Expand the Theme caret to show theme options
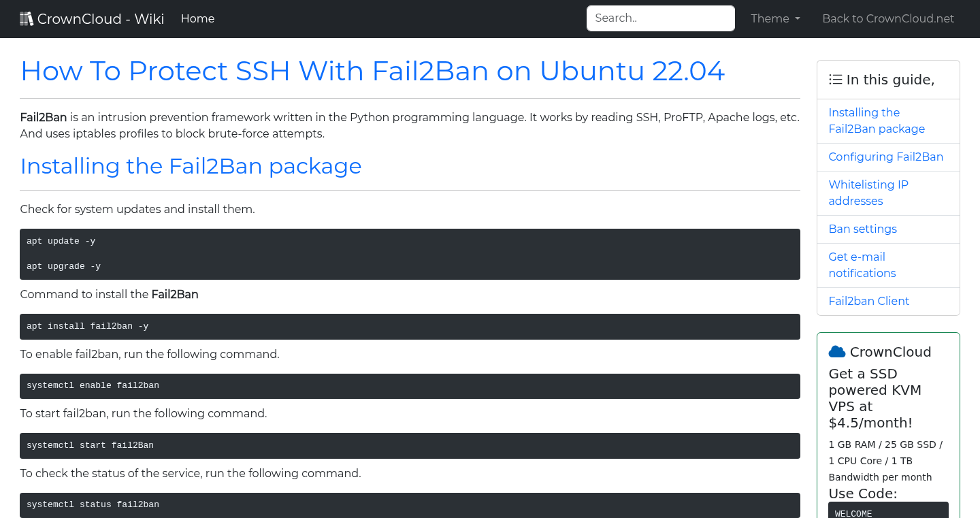Screen dimensions: 980x518 (796, 19)
